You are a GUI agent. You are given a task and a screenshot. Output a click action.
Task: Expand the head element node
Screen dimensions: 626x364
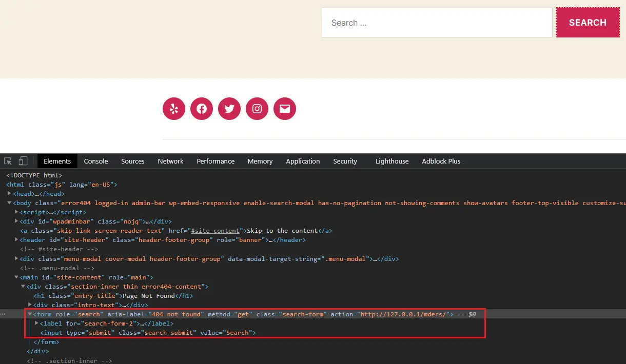(x=9, y=193)
